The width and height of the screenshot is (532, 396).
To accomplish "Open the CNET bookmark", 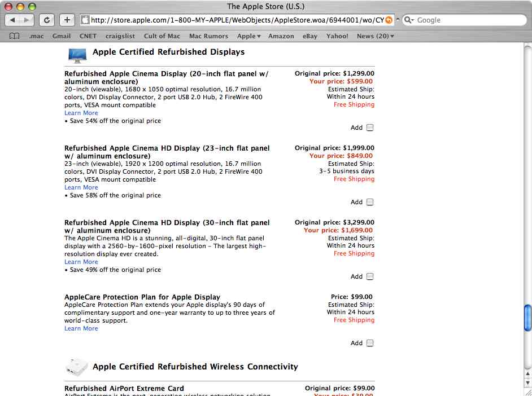I will click(88, 36).
